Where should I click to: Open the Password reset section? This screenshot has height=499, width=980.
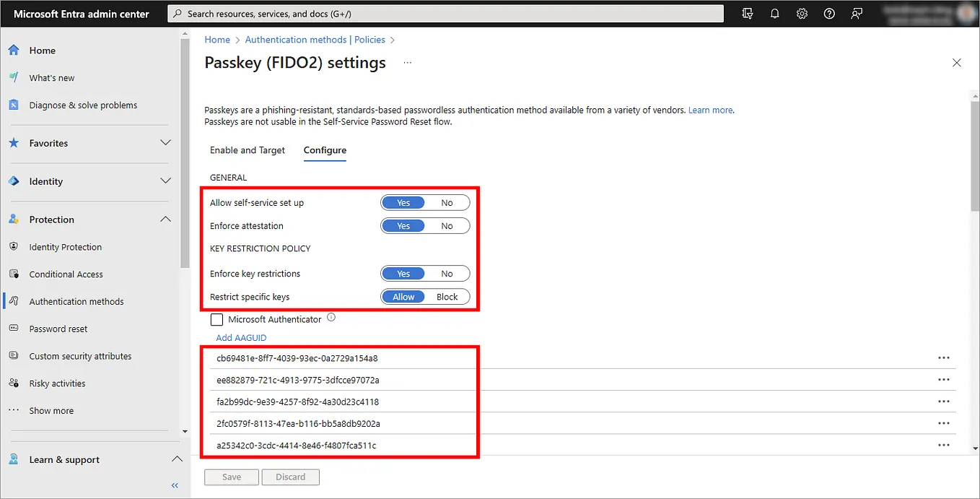click(x=57, y=329)
